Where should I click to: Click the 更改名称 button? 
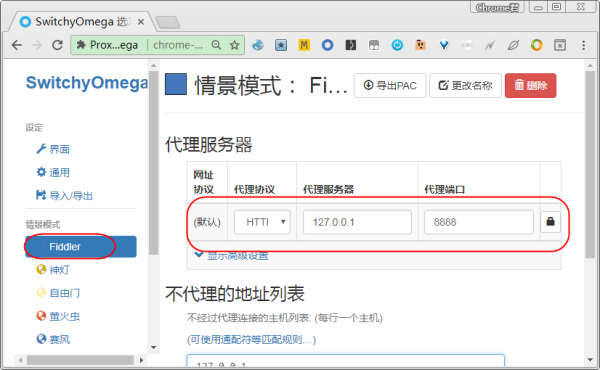(465, 85)
